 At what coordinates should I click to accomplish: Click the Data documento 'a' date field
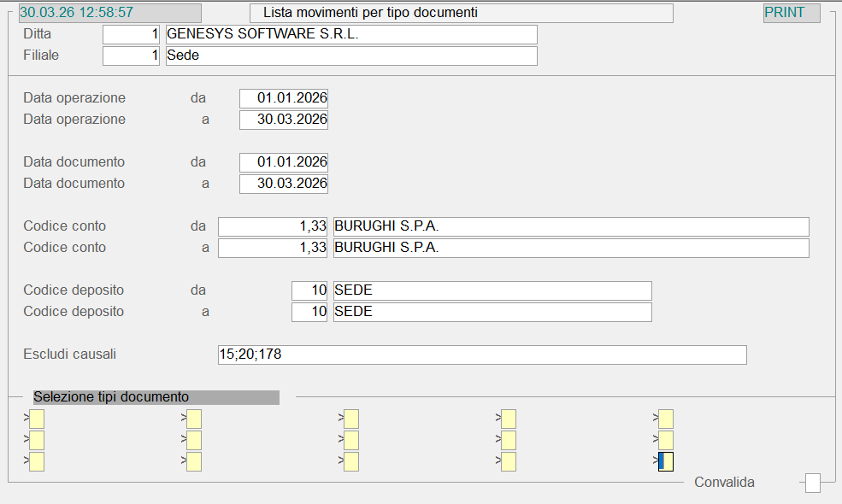pos(284,184)
